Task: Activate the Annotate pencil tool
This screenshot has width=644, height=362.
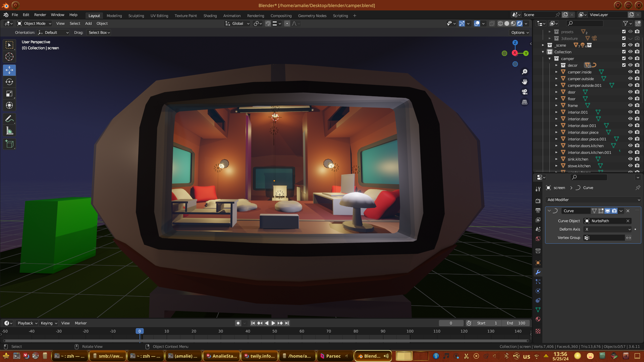Action: click(x=9, y=119)
